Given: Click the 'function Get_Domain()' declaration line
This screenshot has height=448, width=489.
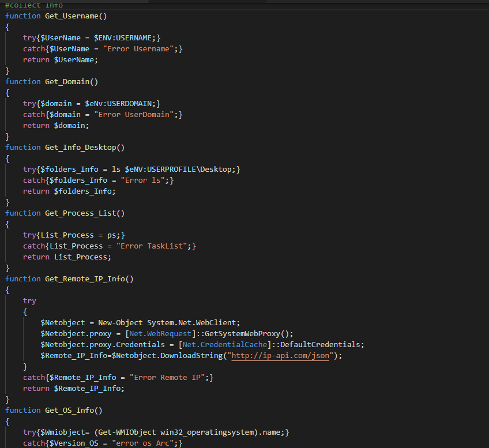Looking at the screenshot, I should pyautogui.click(x=52, y=82).
